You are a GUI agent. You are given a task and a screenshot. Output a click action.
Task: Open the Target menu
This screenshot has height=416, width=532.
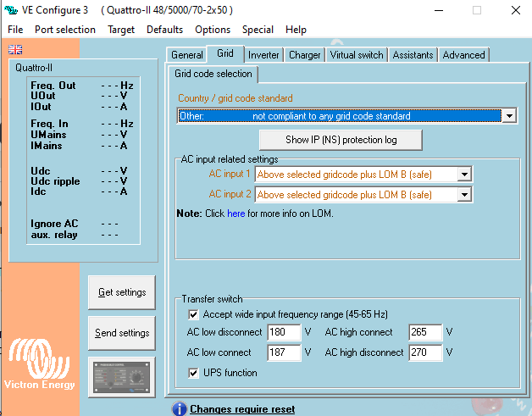(121, 30)
